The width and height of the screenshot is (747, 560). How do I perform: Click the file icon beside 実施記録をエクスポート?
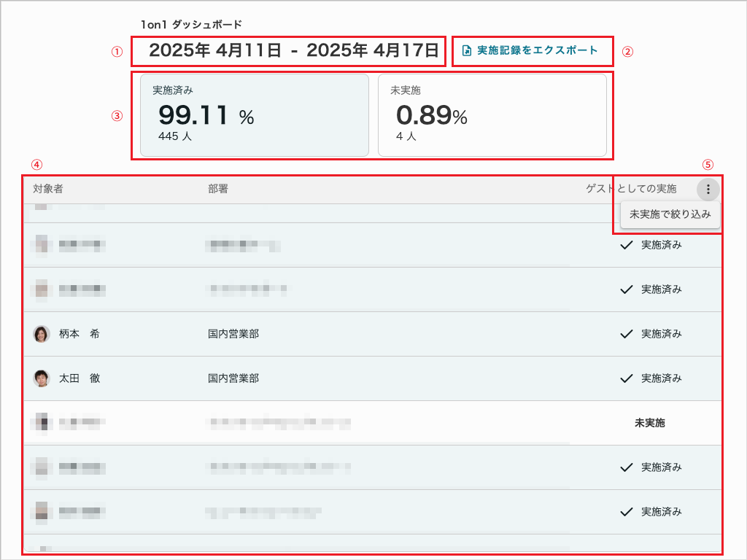467,51
